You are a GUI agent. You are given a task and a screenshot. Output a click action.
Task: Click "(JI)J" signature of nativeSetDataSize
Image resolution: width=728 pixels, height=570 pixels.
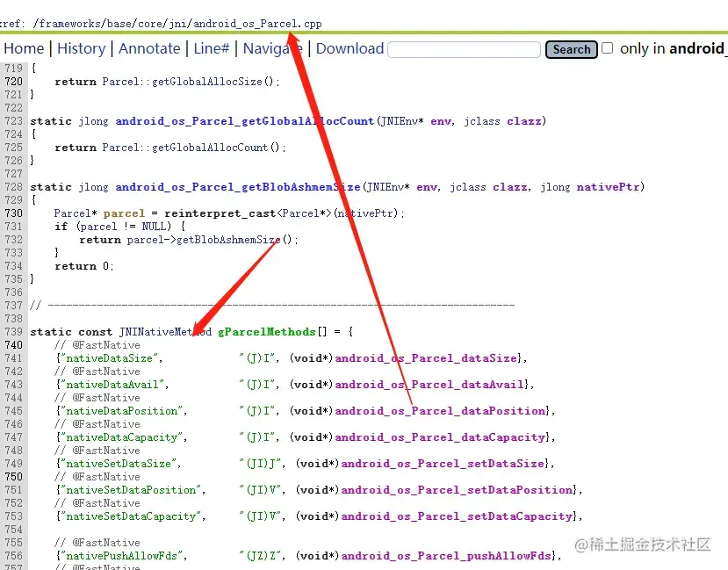pos(261,464)
